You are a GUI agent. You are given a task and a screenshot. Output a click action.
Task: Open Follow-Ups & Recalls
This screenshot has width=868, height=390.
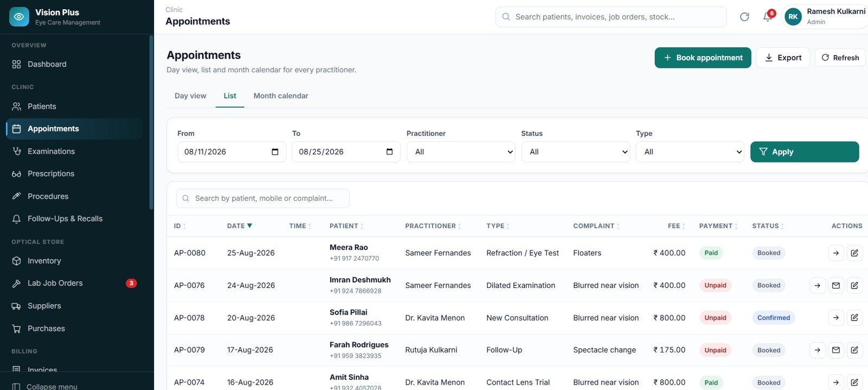point(74,219)
